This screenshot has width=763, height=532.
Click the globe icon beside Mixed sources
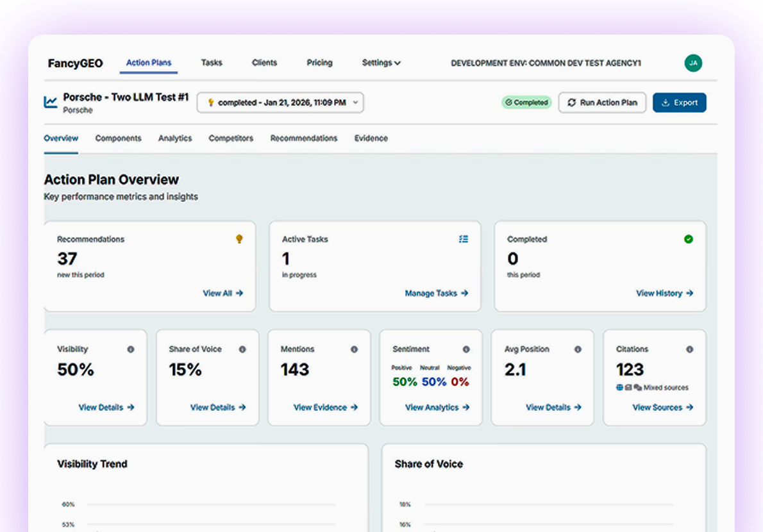pos(621,387)
